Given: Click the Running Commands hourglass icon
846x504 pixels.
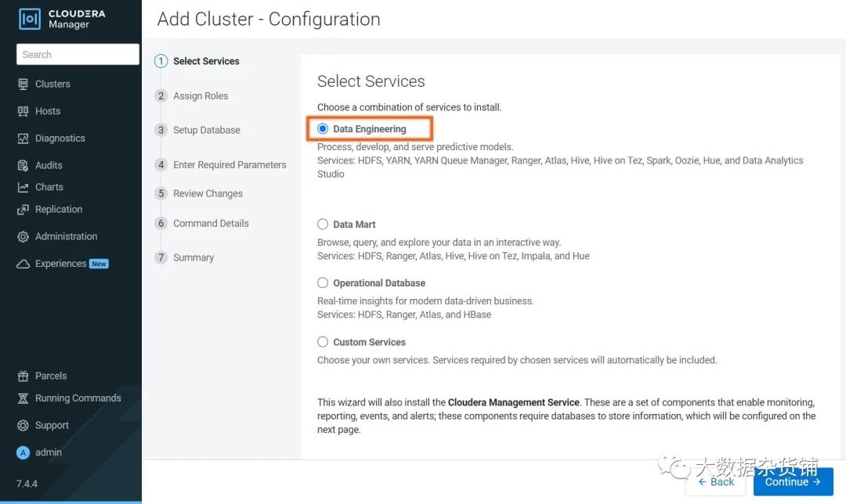Looking at the screenshot, I should 23,398.
